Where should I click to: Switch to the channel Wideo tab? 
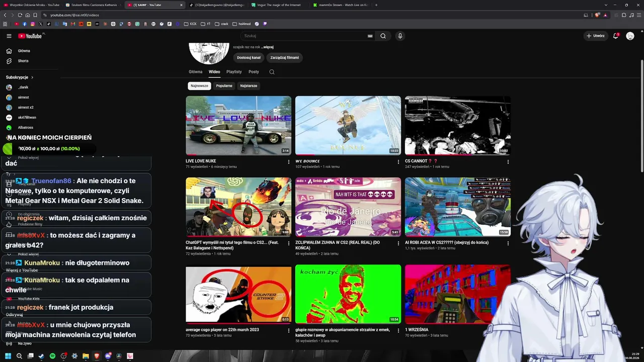(214, 72)
